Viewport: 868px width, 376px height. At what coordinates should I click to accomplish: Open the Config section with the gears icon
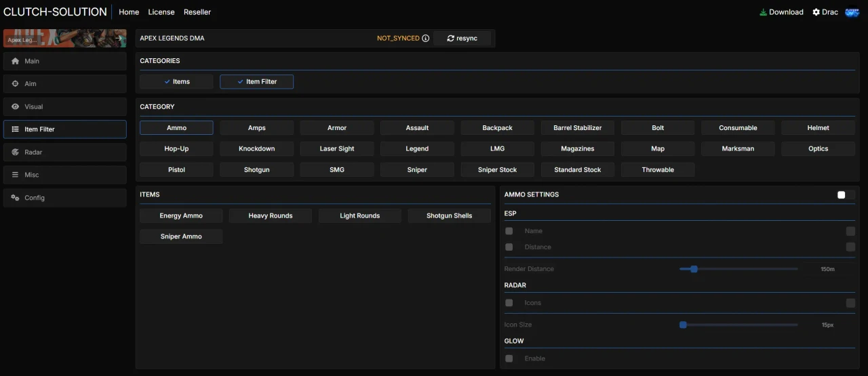pyautogui.click(x=64, y=198)
